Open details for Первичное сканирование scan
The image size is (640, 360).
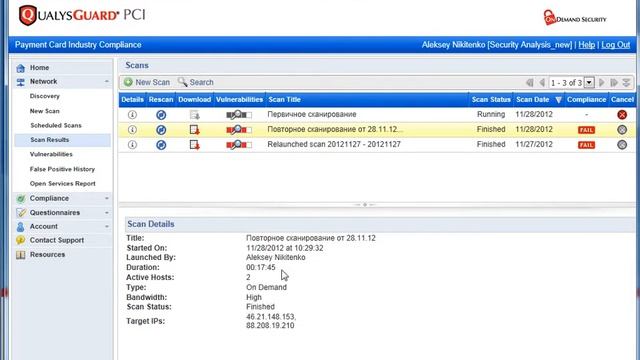(132, 115)
